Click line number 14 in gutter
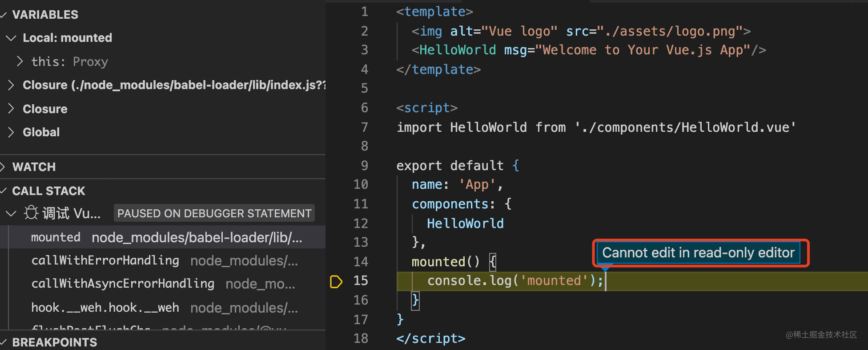This screenshot has width=868, height=350. click(x=361, y=262)
